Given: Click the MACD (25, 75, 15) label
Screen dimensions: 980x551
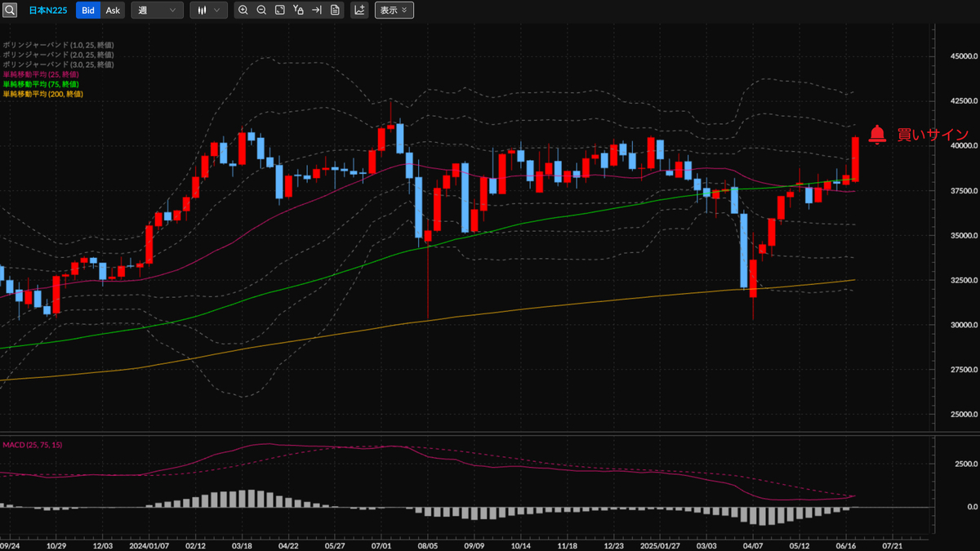Looking at the screenshot, I should tap(32, 445).
